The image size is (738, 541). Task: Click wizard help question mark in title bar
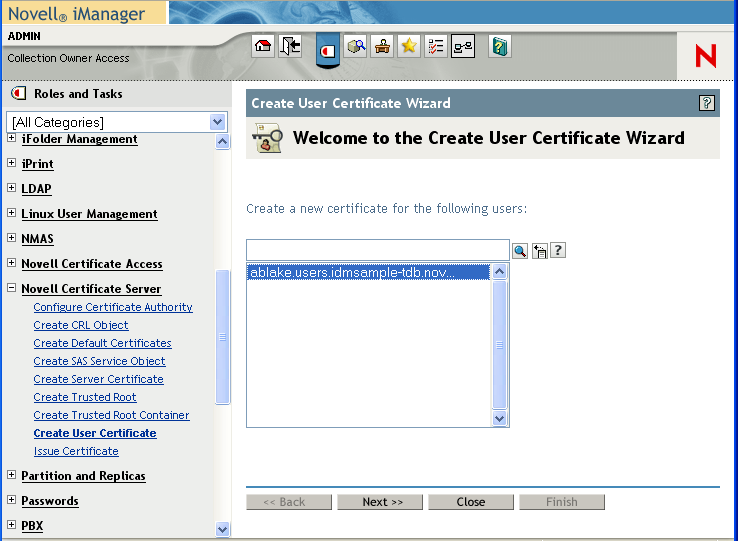point(707,103)
